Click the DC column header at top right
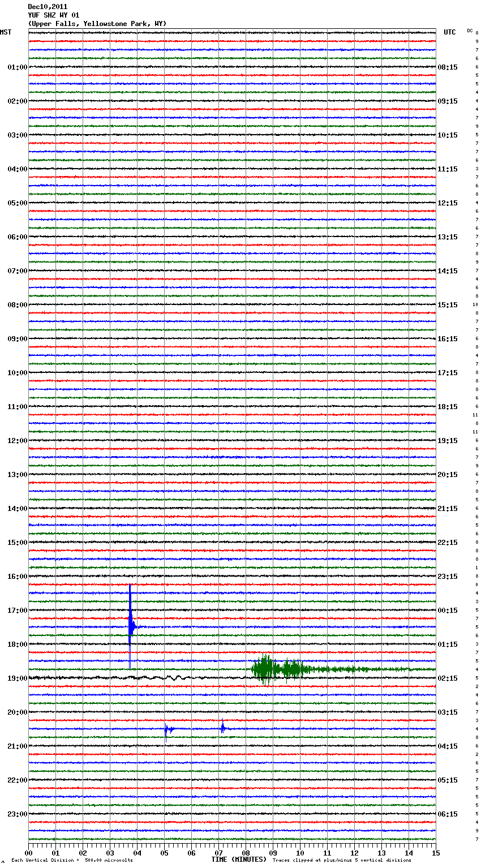This screenshot has height=868, width=481. (x=470, y=31)
